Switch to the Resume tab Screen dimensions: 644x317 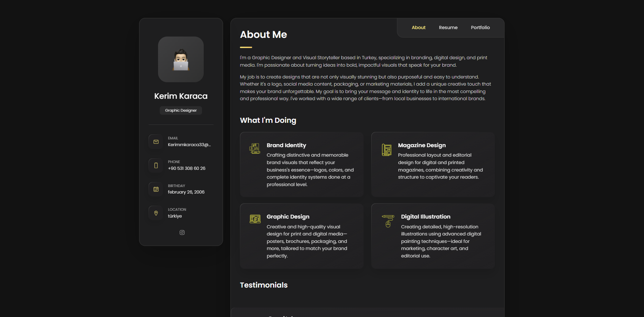click(448, 28)
